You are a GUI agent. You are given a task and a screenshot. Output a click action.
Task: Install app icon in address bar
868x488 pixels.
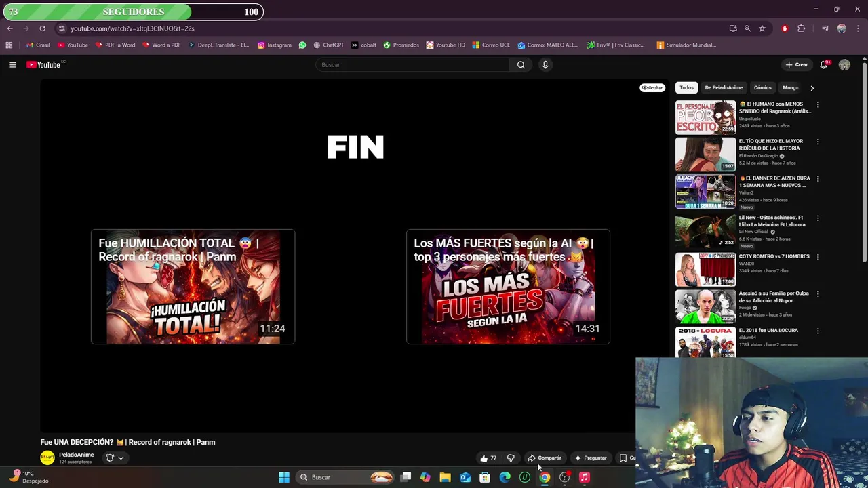733,28
